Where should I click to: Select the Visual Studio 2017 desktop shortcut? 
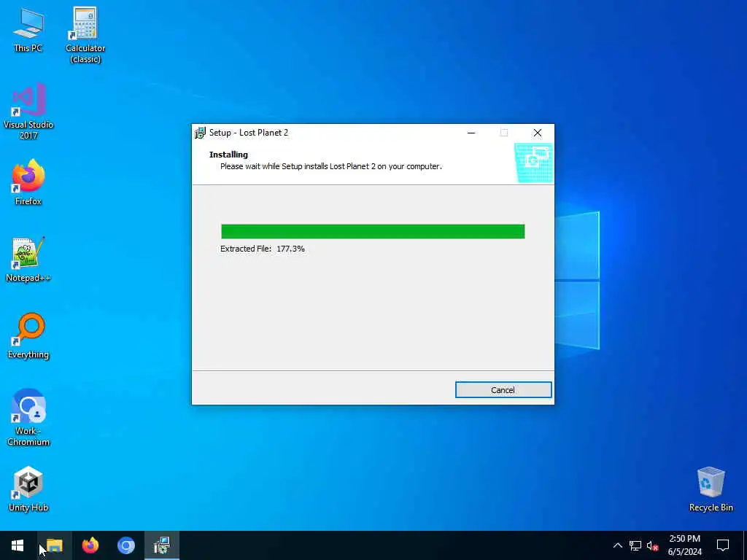pyautogui.click(x=28, y=111)
